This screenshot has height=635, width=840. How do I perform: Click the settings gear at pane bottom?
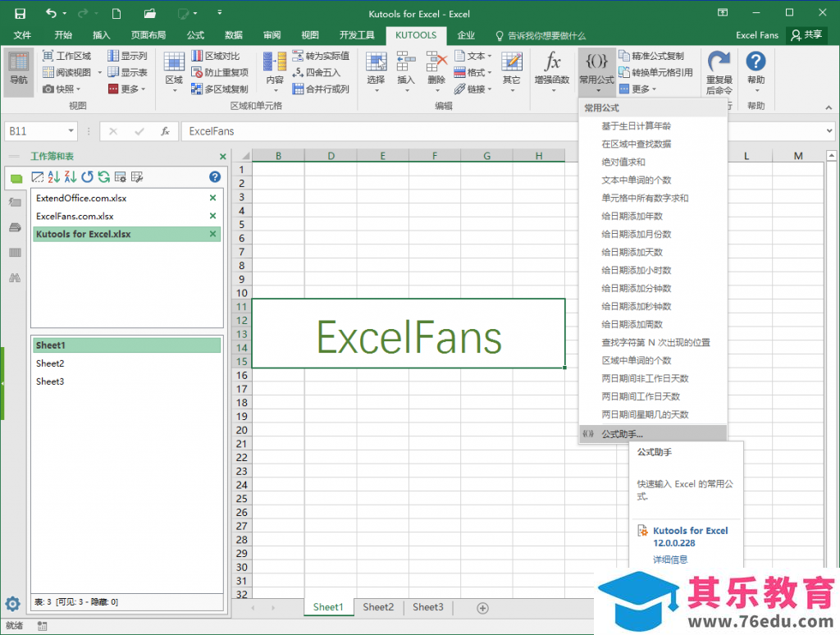(13, 604)
